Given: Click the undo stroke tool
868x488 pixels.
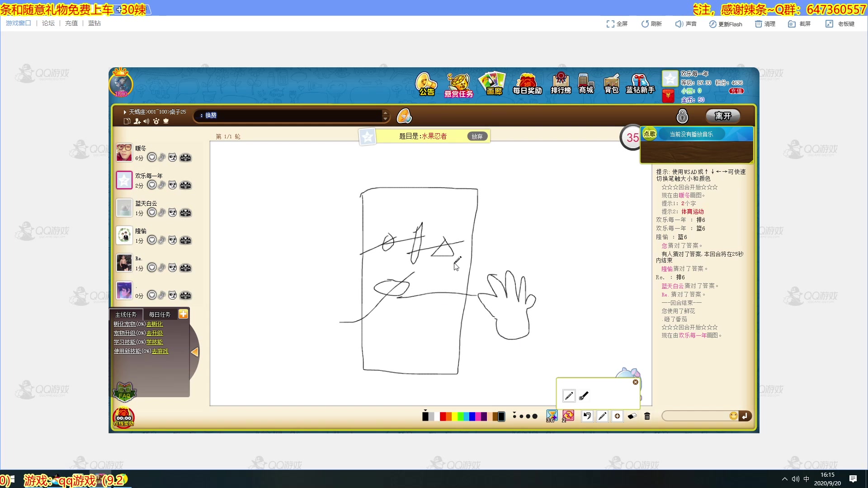Looking at the screenshot, I should tap(587, 416).
